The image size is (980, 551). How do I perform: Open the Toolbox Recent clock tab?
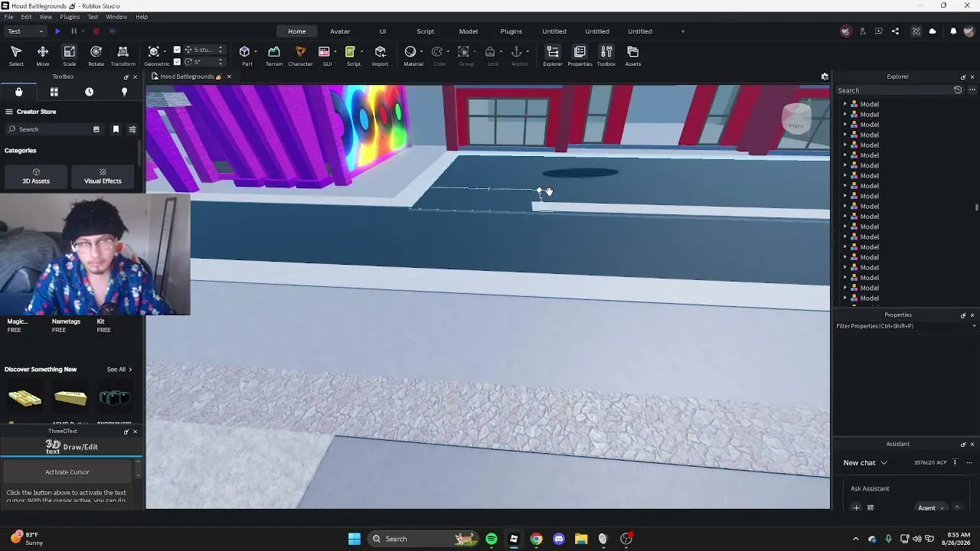tap(89, 92)
